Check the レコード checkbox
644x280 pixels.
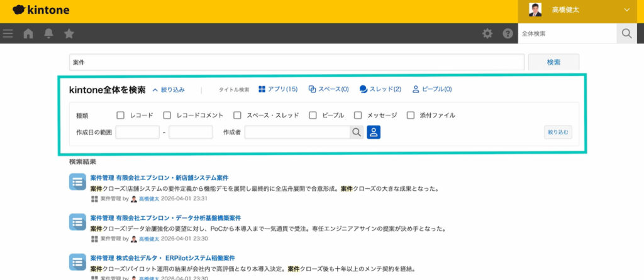tap(120, 115)
